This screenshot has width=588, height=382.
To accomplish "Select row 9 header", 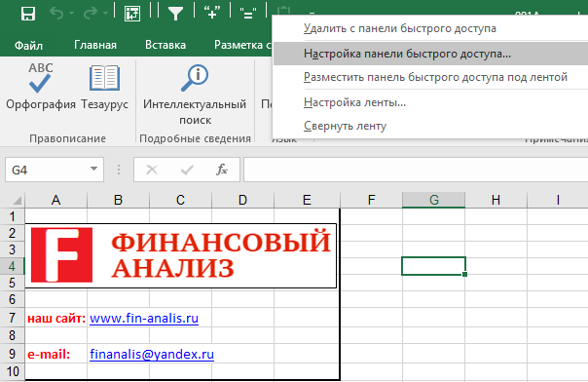I will point(13,354).
